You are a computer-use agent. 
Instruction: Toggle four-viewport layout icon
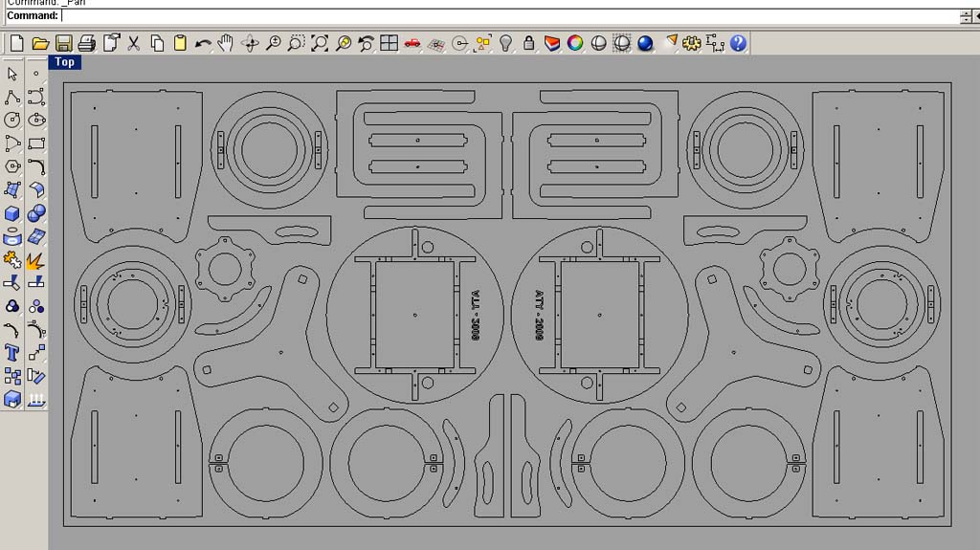[389, 43]
